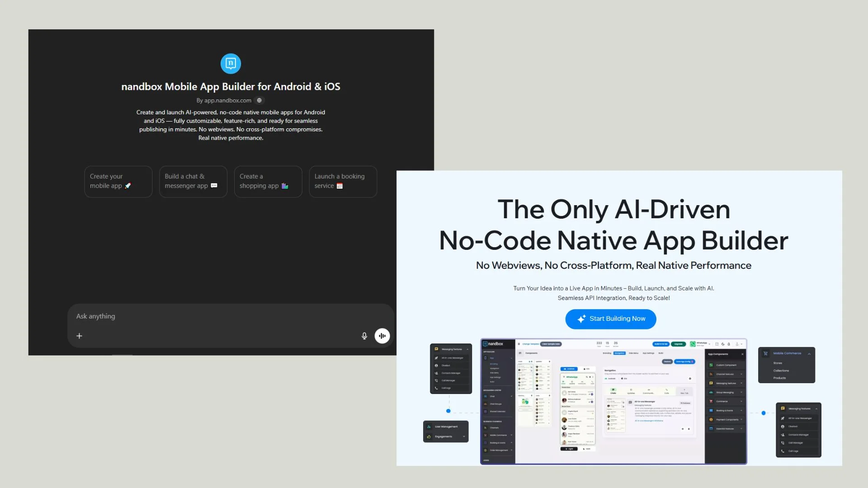The height and width of the screenshot is (488, 868).
Task: Start voice mode with the waveform button
Action: (382, 336)
